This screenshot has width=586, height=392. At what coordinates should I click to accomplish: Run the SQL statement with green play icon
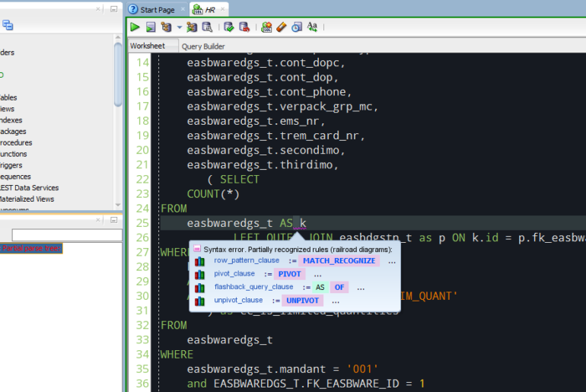(x=135, y=27)
